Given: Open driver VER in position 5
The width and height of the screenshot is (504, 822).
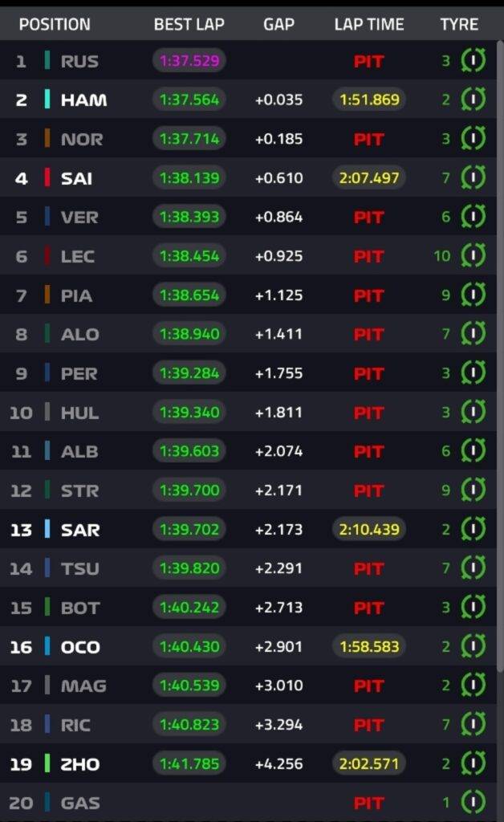Looking at the screenshot, I should coord(79,217).
